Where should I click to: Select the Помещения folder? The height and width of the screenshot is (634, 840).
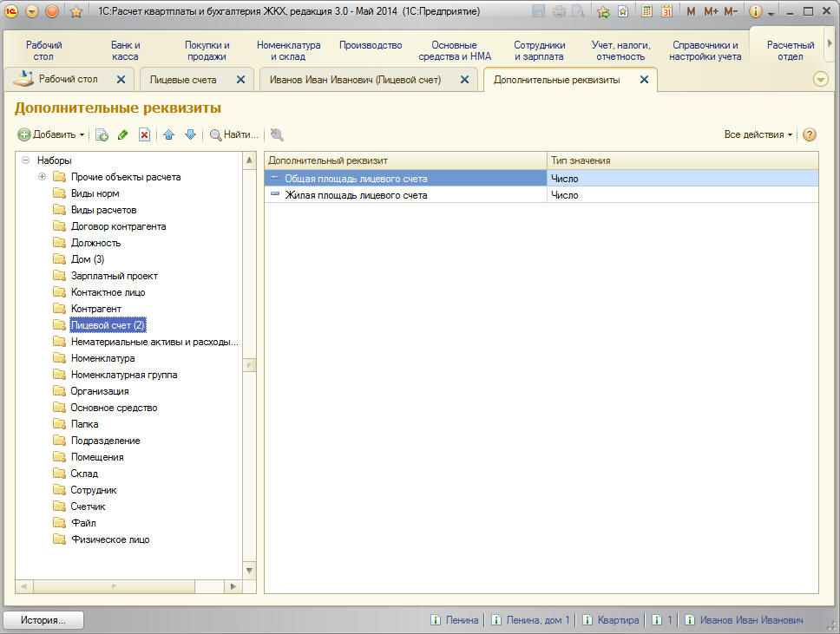[97, 457]
